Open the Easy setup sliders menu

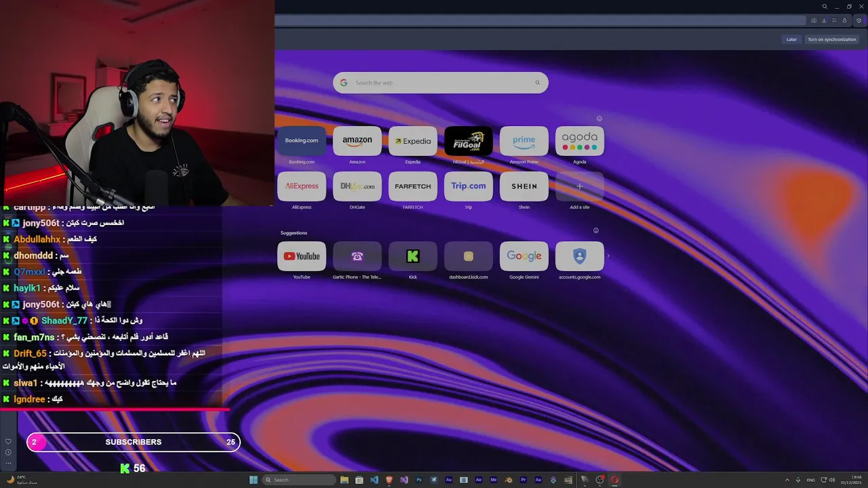[x=834, y=20]
